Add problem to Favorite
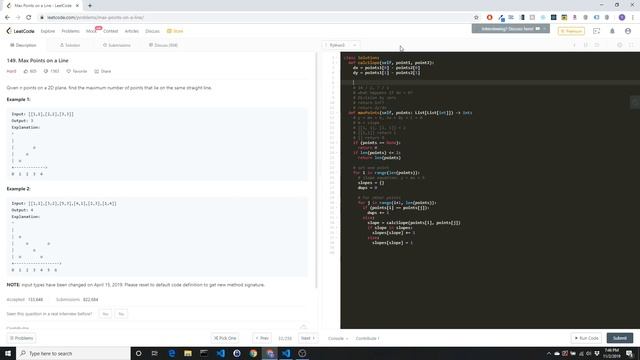640x360 pixels. pyautogui.click(x=77, y=71)
